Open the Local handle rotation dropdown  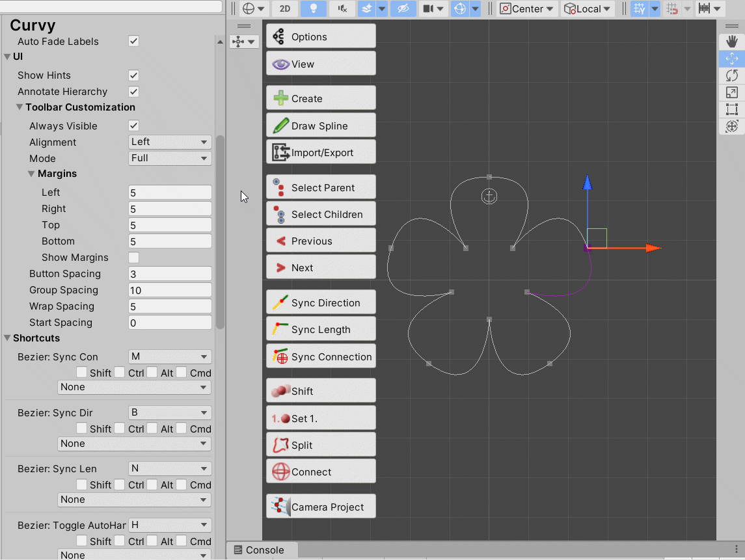[586, 8]
